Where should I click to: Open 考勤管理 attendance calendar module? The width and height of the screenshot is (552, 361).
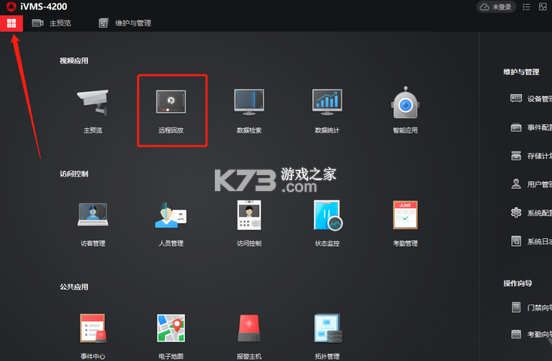click(405, 223)
